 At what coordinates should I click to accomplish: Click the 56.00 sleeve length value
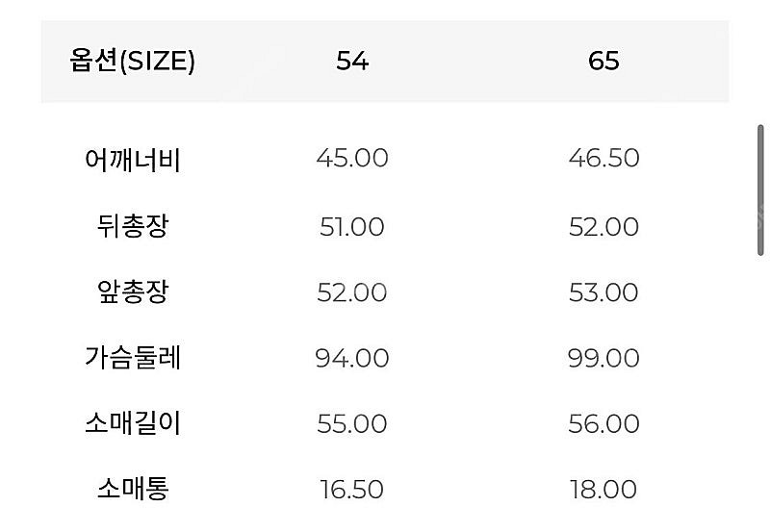(x=603, y=423)
